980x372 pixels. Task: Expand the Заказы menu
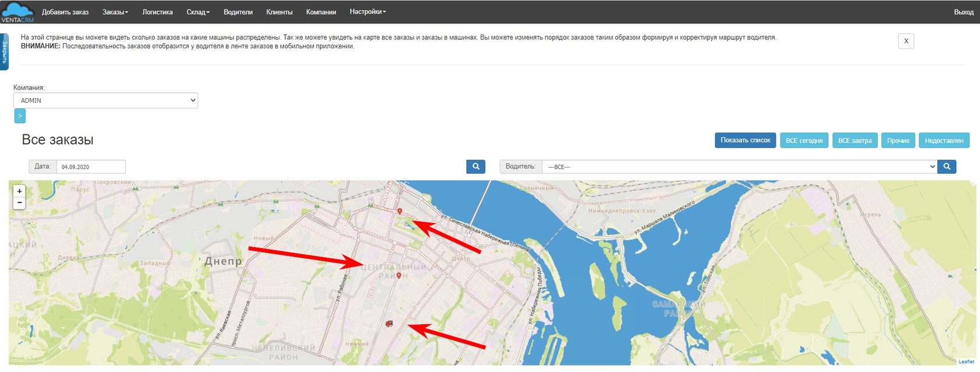(x=115, y=12)
